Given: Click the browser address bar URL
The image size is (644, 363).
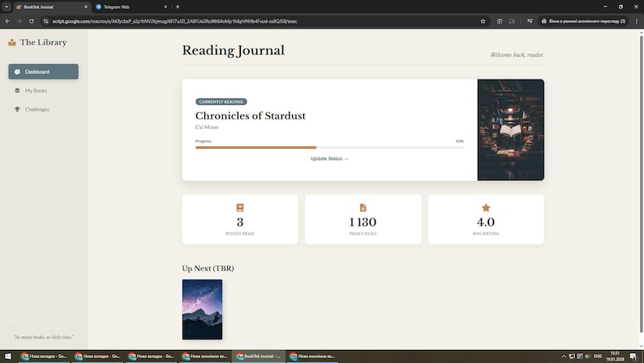Looking at the screenshot, I should pos(174,21).
